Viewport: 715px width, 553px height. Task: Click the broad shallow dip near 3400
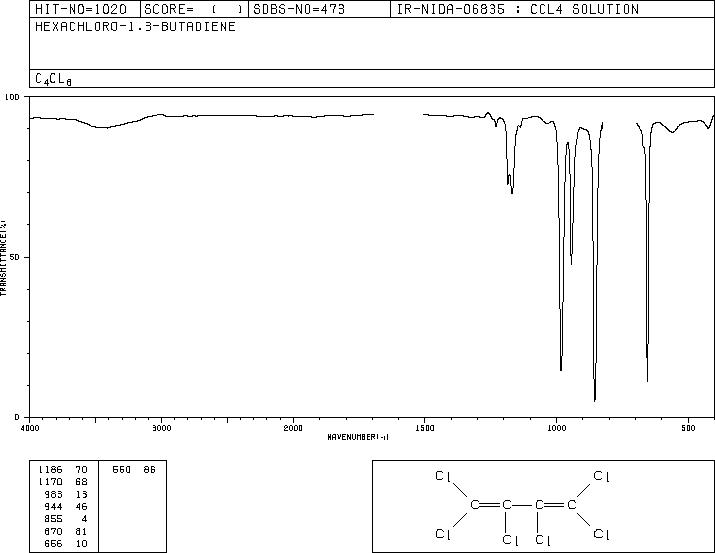[x=105, y=127]
